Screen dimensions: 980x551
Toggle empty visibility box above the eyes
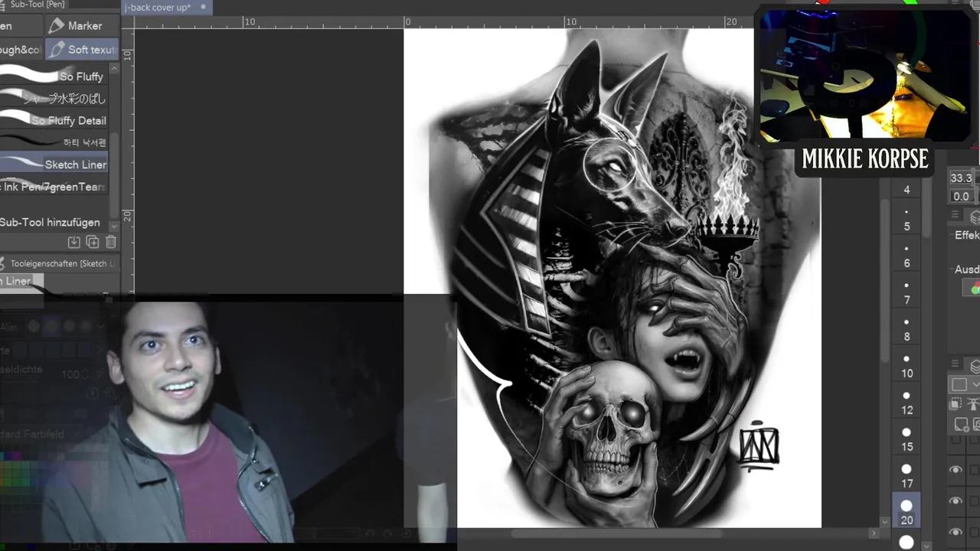coord(955,442)
